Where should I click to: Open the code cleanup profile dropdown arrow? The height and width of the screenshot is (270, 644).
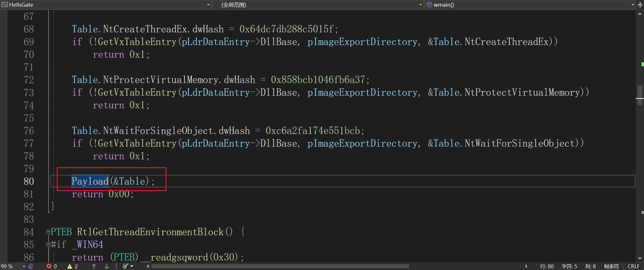click(132, 266)
